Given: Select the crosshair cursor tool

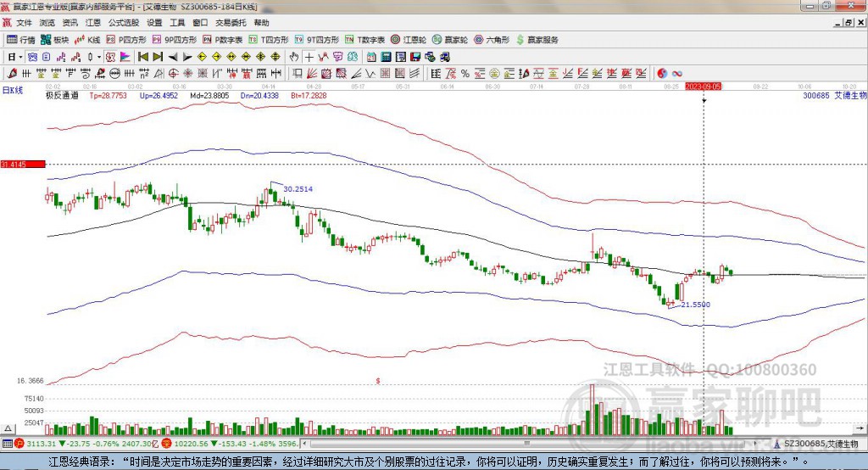Looking at the screenshot, I should coord(309,57).
